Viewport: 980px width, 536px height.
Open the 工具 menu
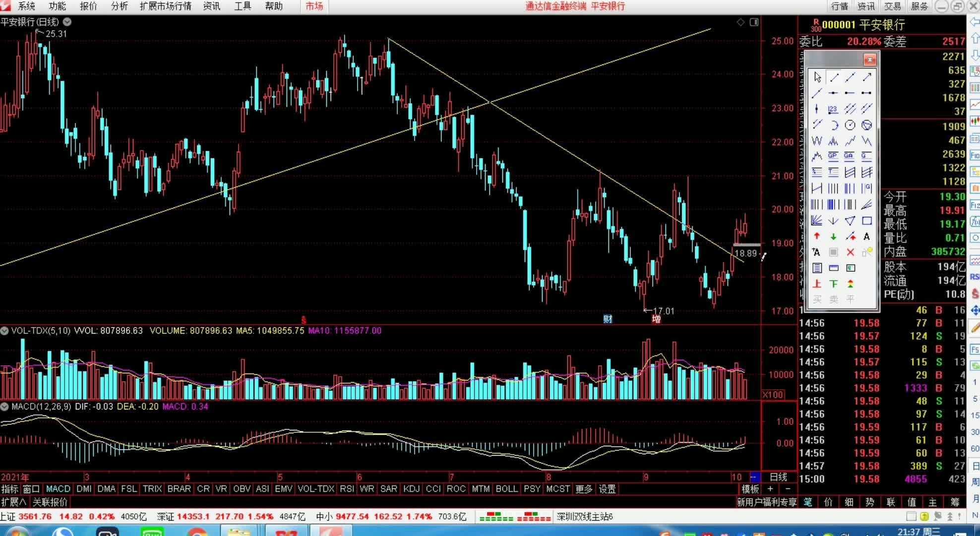[243, 6]
